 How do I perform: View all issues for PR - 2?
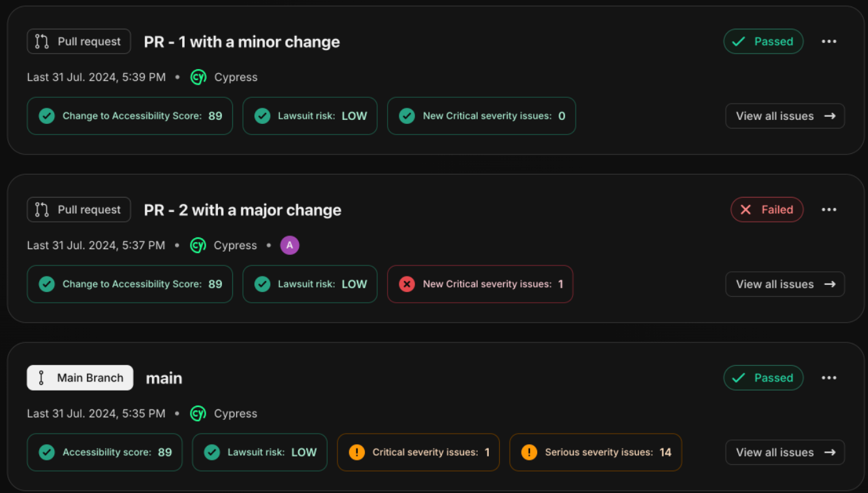785,284
